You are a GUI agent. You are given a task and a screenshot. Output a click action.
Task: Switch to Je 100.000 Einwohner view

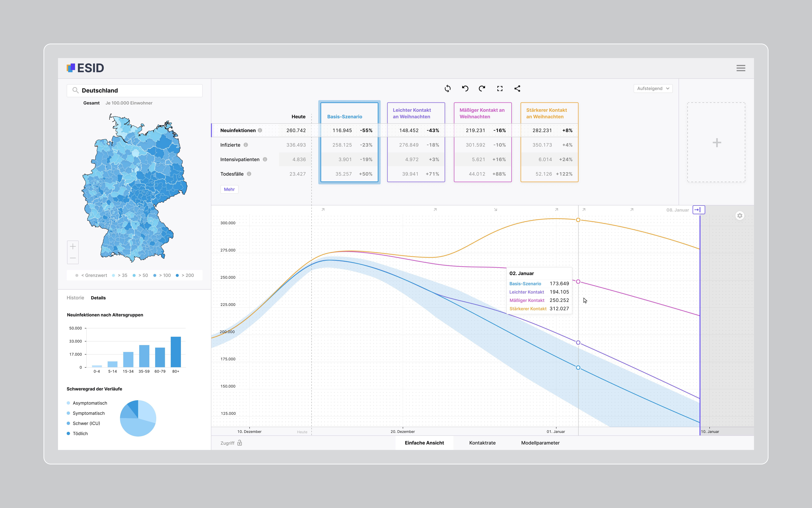[x=129, y=103]
